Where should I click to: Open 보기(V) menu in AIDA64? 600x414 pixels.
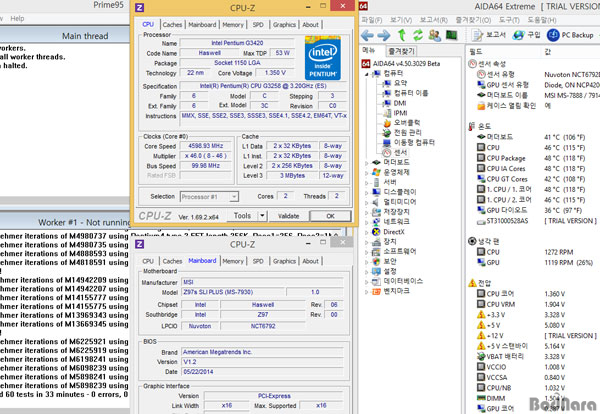[x=401, y=20]
